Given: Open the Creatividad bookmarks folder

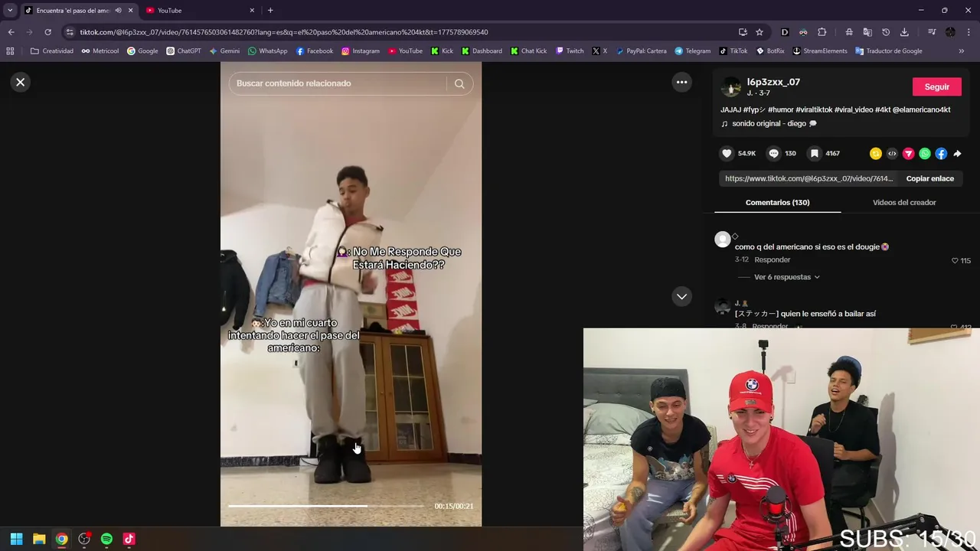Looking at the screenshot, I should pos(52,51).
